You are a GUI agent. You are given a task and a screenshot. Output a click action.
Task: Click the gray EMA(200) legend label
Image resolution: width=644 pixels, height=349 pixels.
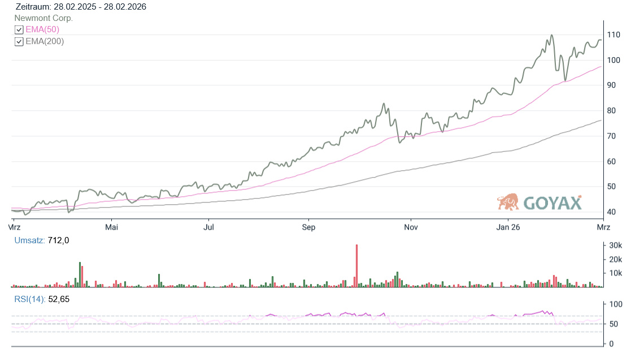click(45, 41)
